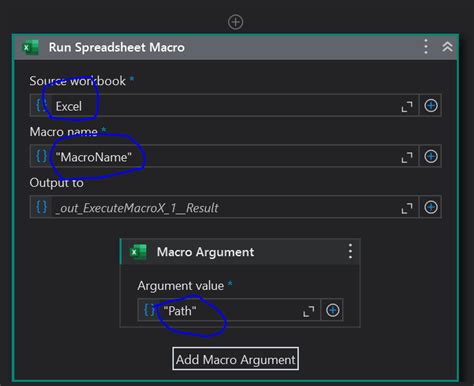This screenshot has height=386, width=474.
Task: Open expression braces icon for Macro name
Action: pos(41,156)
